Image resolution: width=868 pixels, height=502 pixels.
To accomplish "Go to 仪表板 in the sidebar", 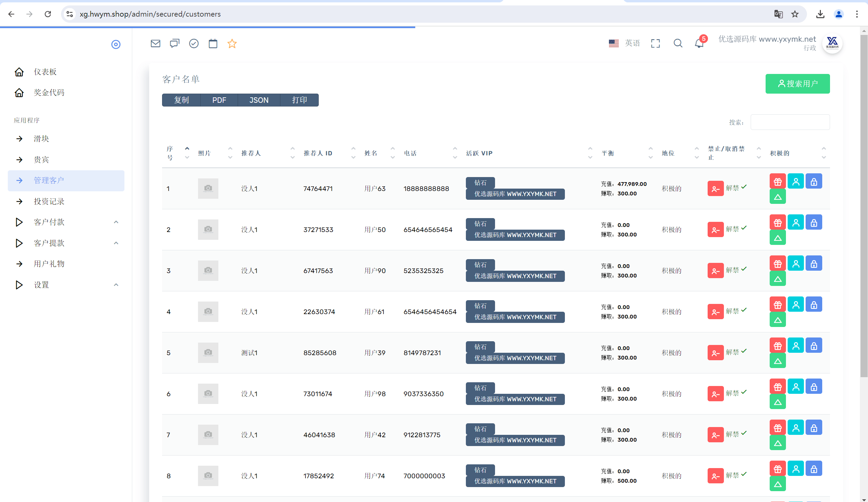I will click(x=66, y=72).
